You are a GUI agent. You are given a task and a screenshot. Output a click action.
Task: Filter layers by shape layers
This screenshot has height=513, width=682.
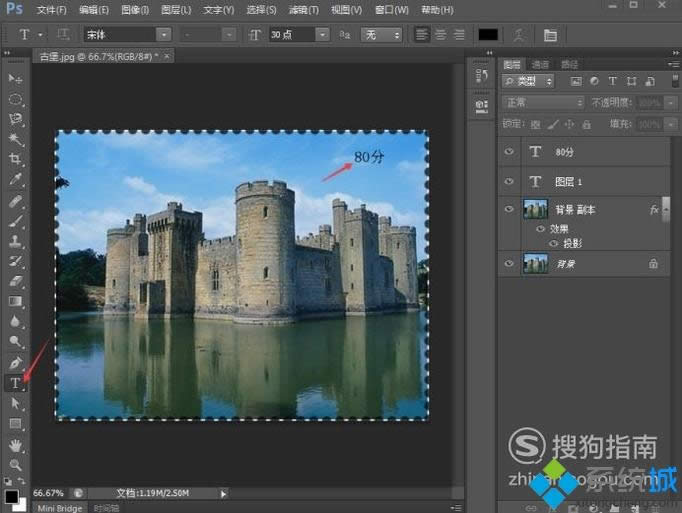[631, 81]
